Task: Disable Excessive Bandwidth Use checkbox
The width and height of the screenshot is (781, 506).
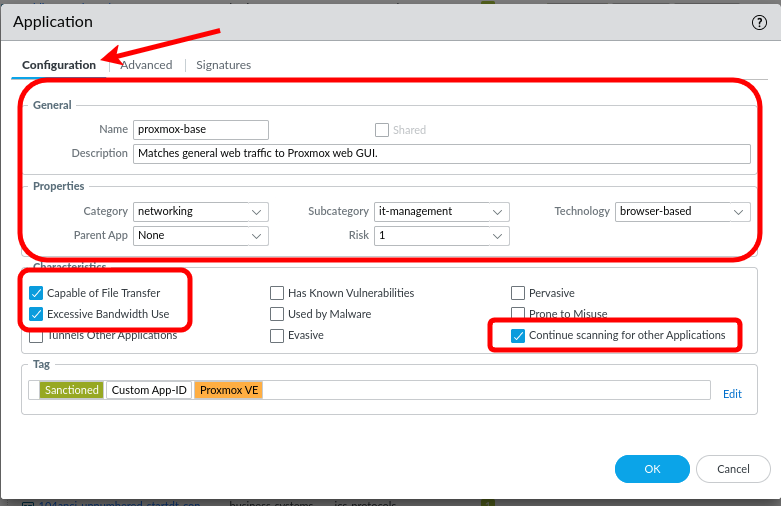Action: pos(37,314)
